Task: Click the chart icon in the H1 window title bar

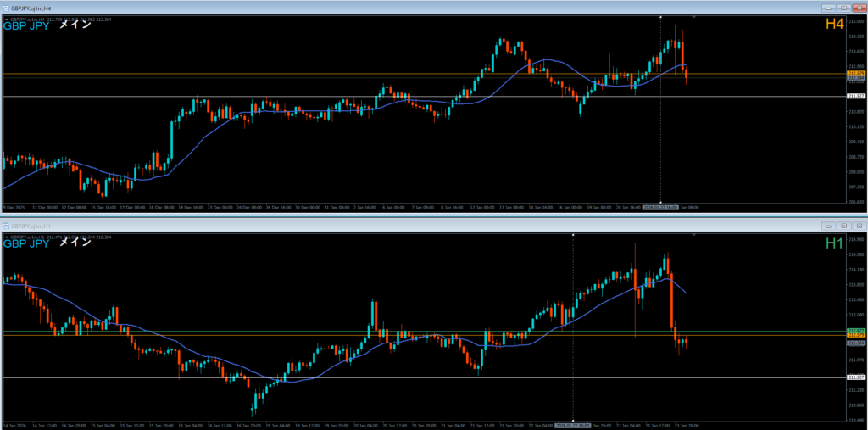Action: pyautogui.click(x=7, y=226)
